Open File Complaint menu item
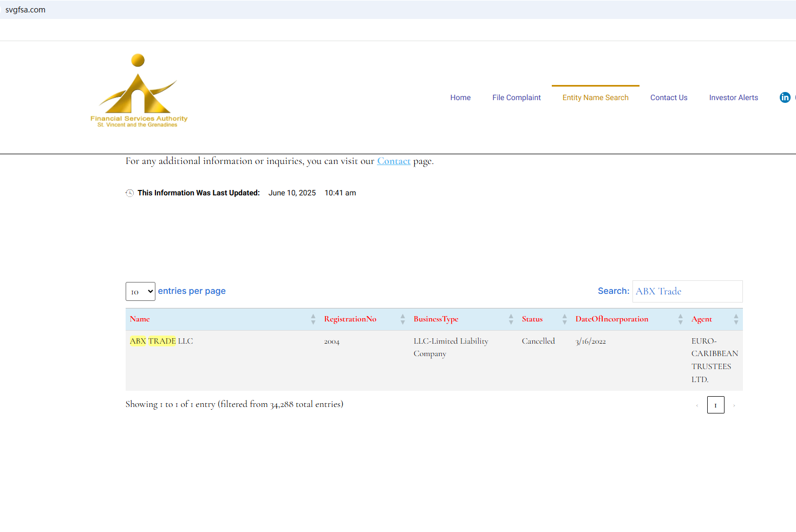 [x=516, y=97]
